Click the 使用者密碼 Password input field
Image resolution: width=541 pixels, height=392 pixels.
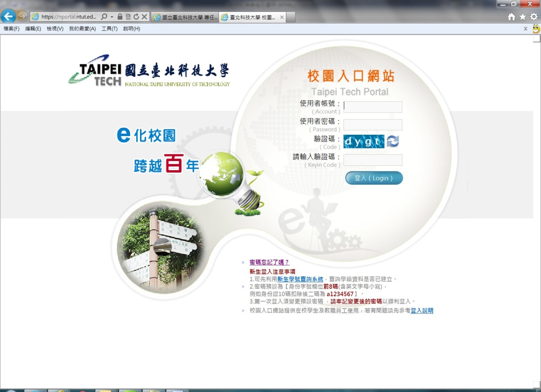(x=372, y=125)
